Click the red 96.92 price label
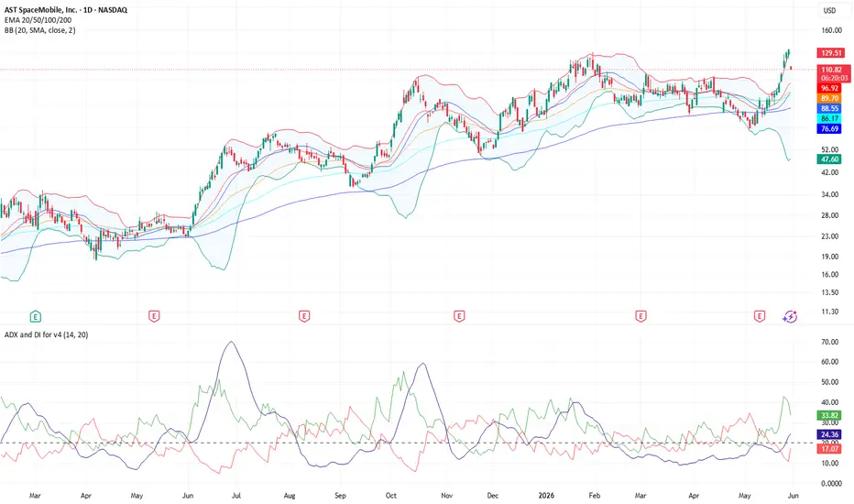The image size is (854, 504). point(829,88)
